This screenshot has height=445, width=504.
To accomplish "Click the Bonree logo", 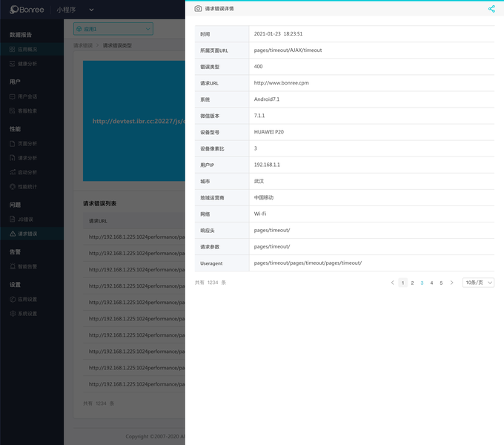I will tap(27, 10).
